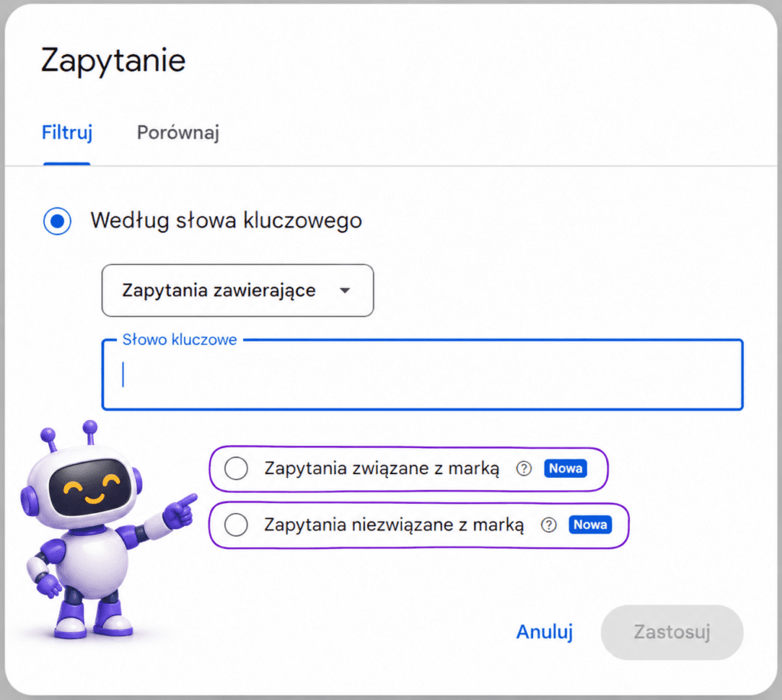Select Zapytania niezwiązane z marką radio option
The width and height of the screenshot is (782, 700).
tap(236, 525)
